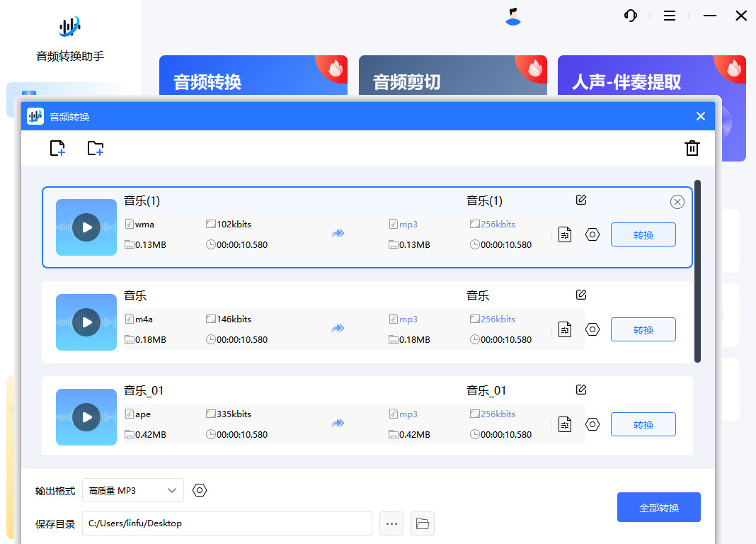The image size is (756, 544).
Task: Click the vertical scrollbar of the file list
Action: point(697,269)
